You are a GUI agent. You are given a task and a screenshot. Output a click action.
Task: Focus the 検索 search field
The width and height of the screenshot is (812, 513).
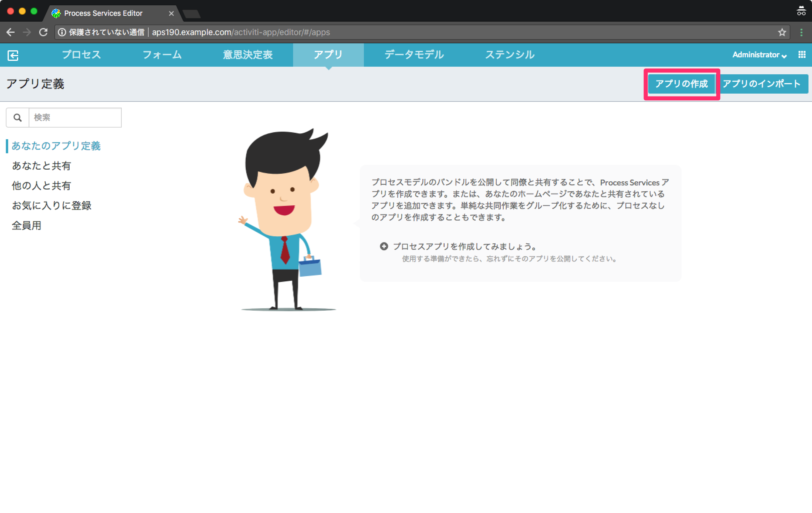coord(75,117)
